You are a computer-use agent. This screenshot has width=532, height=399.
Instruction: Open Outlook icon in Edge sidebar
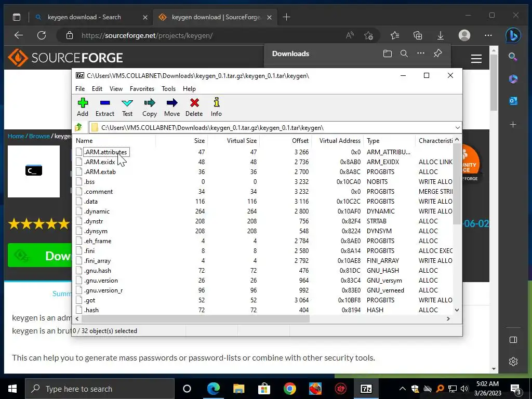point(513,101)
